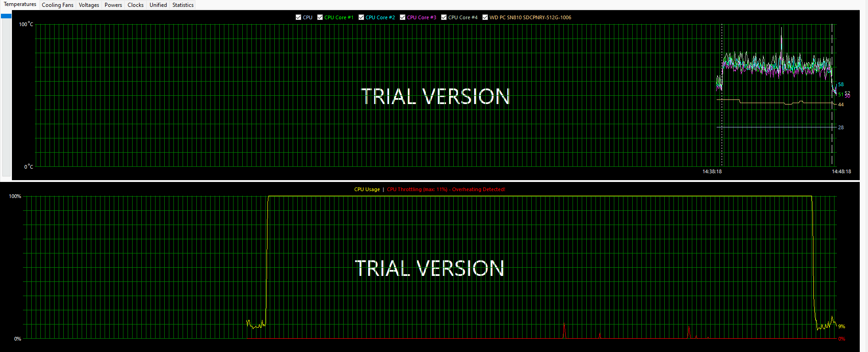Toggle CPU Core #3 checkbox
This screenshot has height=352, width=868.
(403, 17)
